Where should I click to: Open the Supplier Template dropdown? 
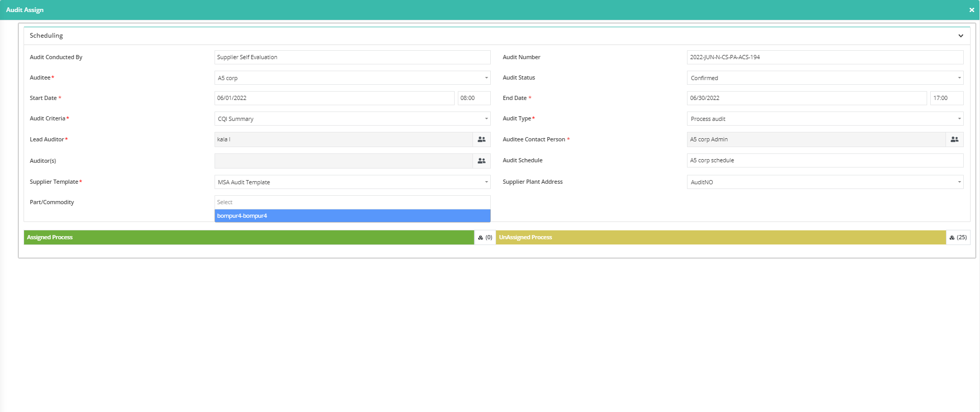[352, 182]
